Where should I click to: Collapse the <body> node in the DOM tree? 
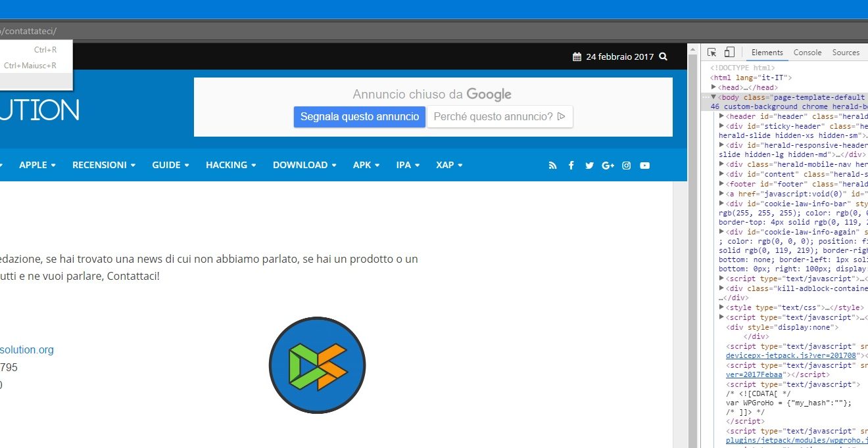[714, 97]
